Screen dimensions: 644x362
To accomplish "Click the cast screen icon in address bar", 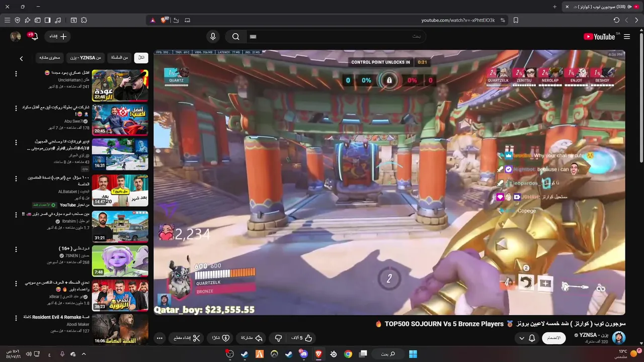I will point(188,20).
